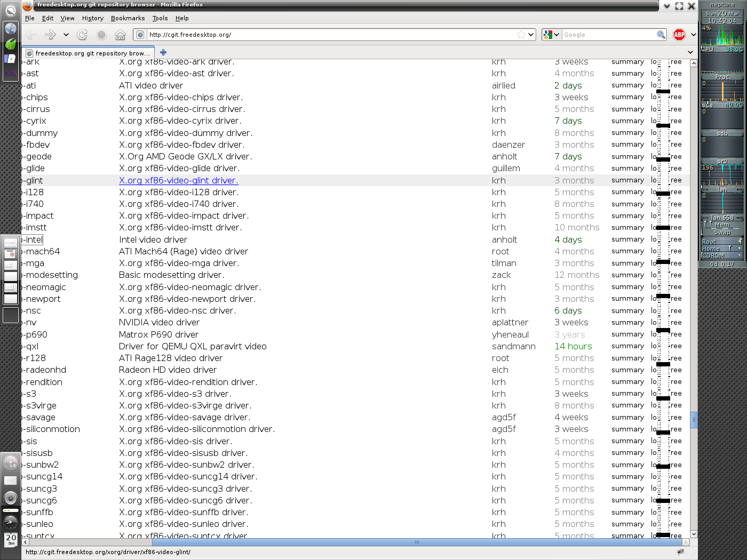Screen dimensions: 747x560
Task: Click owner name 'yheneaul'
Action: pyautogui.click(x=510, y=334)
